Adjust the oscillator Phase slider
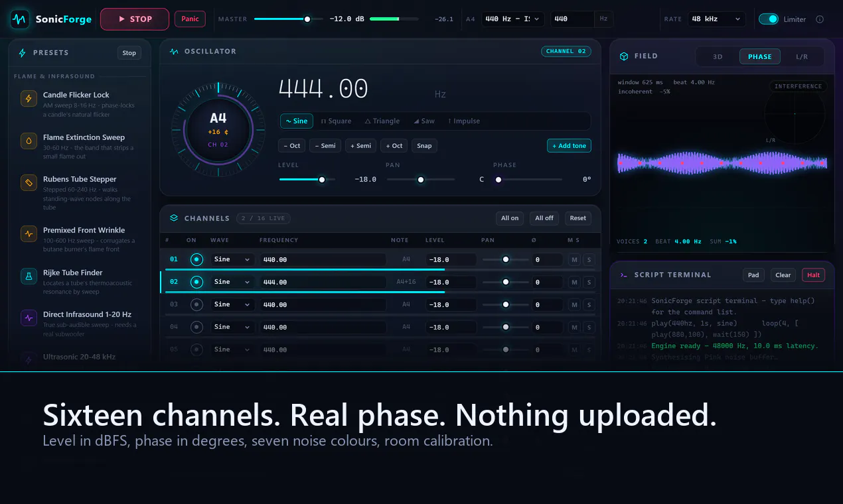Image resolution: width=843 pixels, height=504 pixels. click(528, 179)
